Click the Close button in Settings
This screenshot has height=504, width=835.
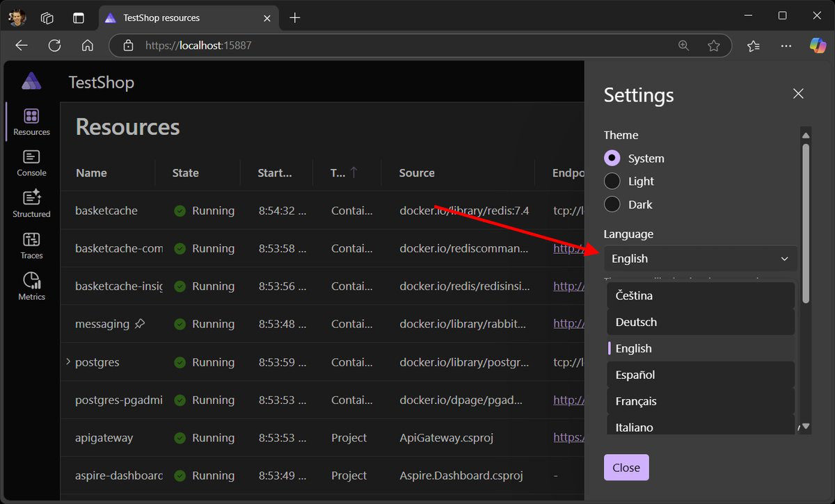tap(626, 467)
